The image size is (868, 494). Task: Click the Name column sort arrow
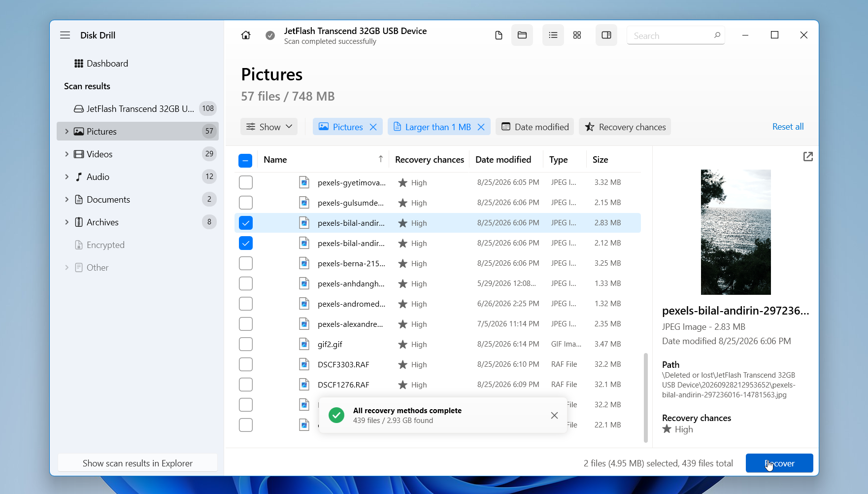click(381, 159)
